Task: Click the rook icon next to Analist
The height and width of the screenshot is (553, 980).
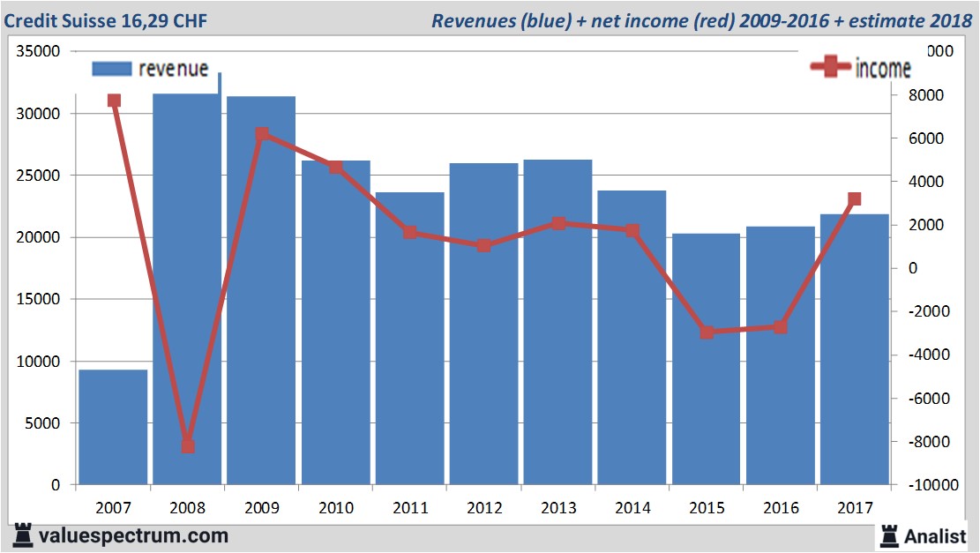Action: click(889, 536)
